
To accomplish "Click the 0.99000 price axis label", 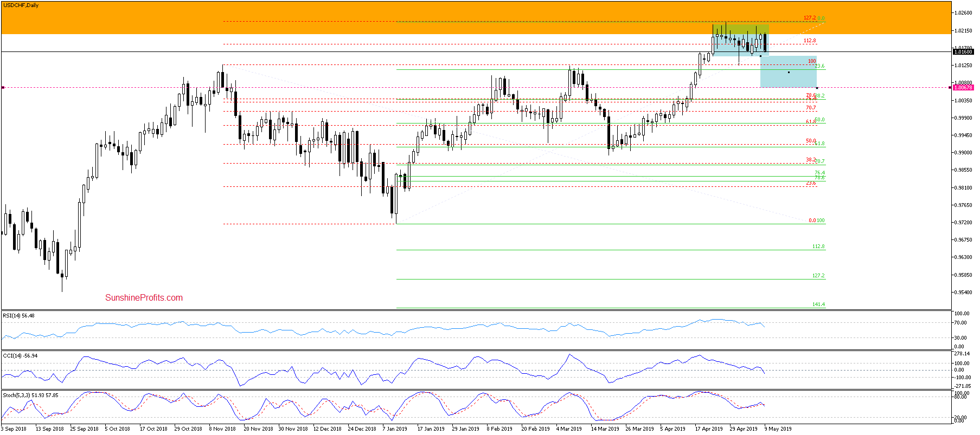I will tap(963, 152).
